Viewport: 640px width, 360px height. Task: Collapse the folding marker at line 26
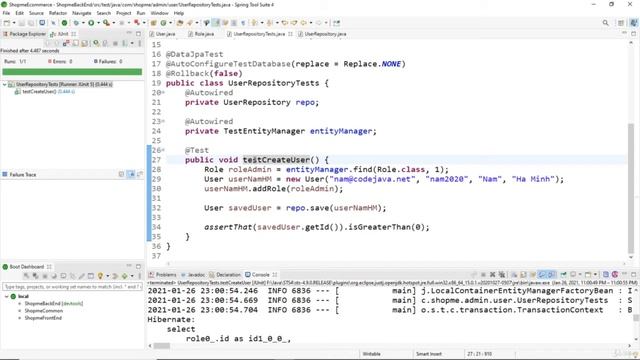163,150
